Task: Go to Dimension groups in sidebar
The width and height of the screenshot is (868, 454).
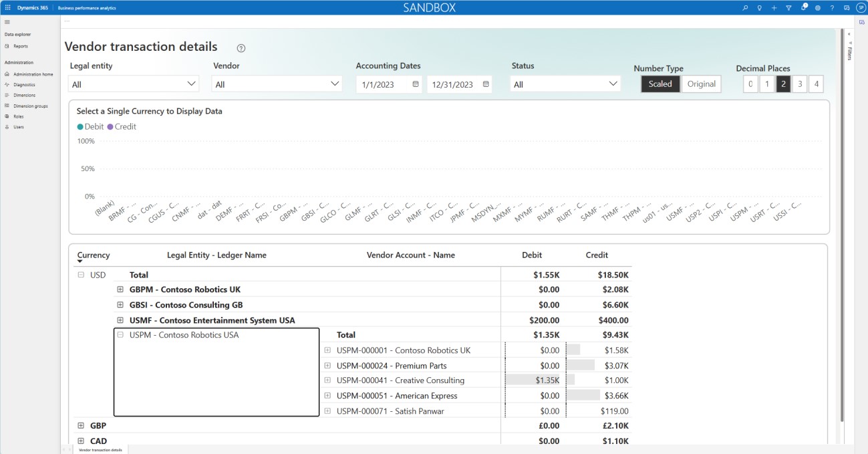Action: coord(30,106)
